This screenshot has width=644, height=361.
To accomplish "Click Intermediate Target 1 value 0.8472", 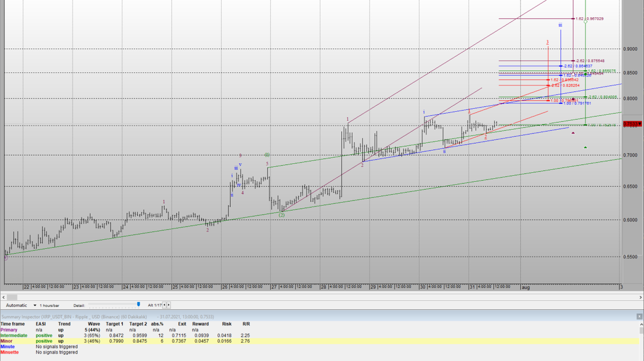I will 116,335.
